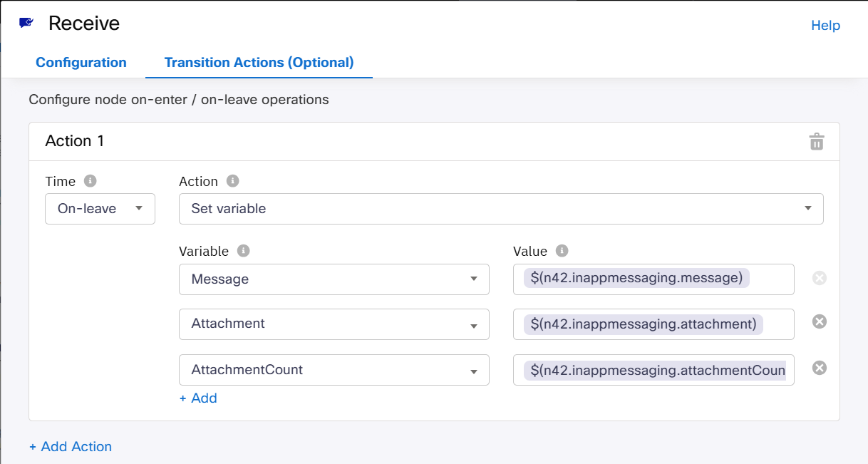
Task: Expand the AttachmentCount variable dropdown
Action: [x=334, y=370]
